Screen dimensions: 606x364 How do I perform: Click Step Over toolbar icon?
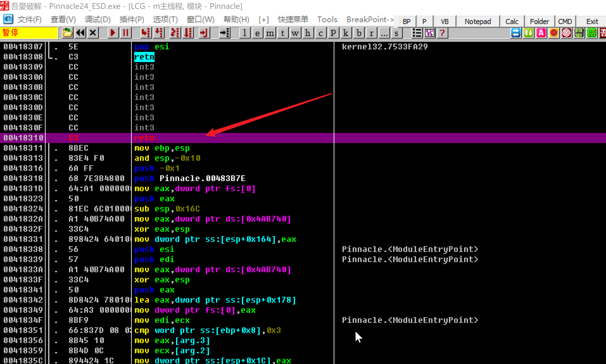[159, 33]
